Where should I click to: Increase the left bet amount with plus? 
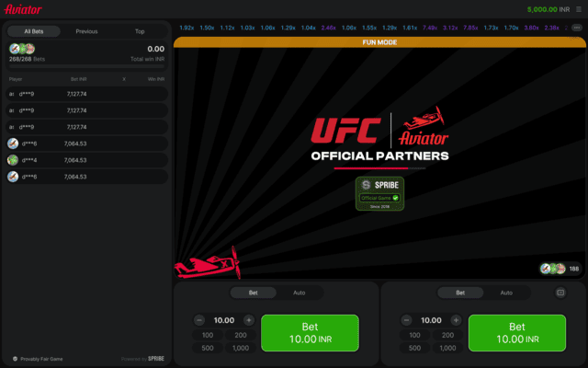point(249,320)
